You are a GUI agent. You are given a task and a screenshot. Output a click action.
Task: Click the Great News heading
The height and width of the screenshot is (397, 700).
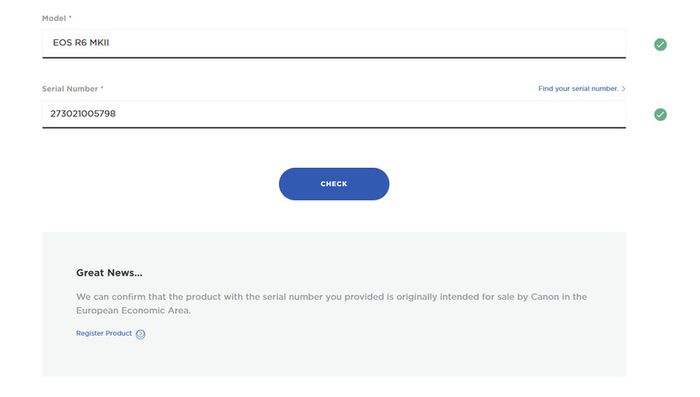coord(109,273)
